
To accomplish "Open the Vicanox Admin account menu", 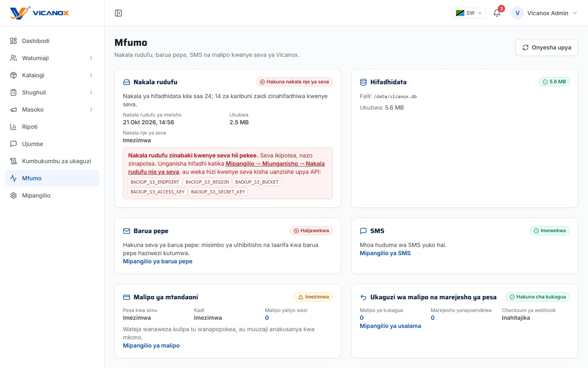I will pyautogui.click(x=545, y=13).
